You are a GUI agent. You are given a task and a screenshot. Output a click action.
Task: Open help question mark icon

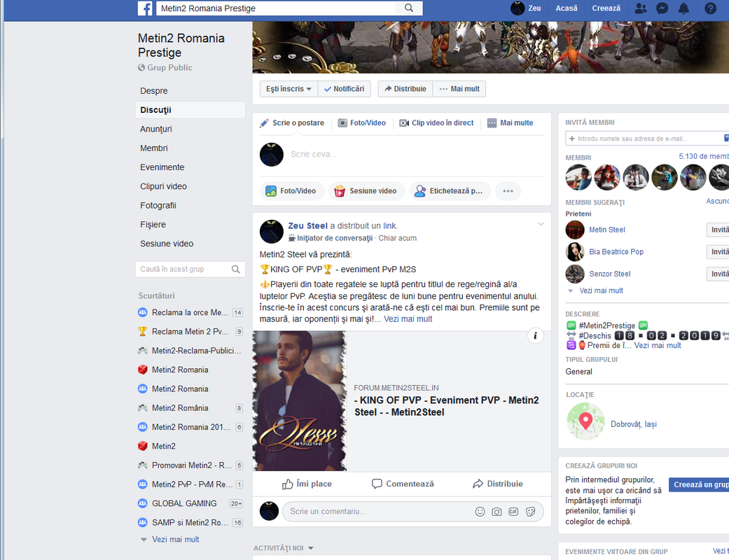click(x=710, y=8)
